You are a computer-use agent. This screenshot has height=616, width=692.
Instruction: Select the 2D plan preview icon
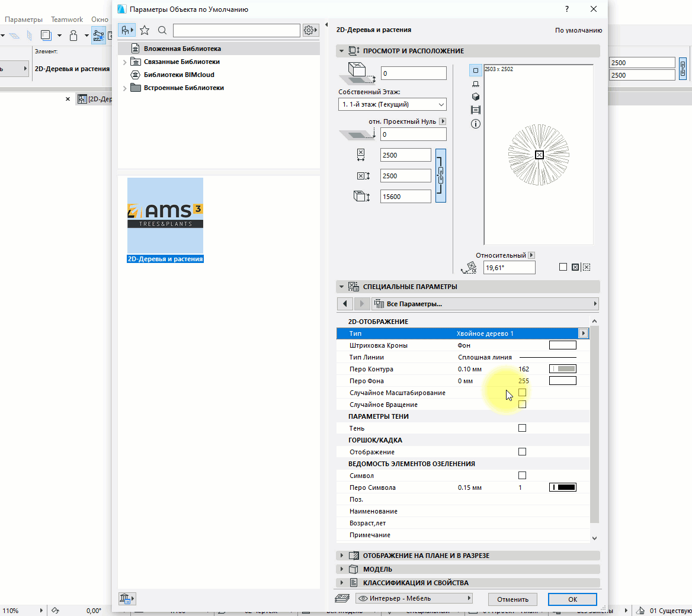tap(475, 70)
